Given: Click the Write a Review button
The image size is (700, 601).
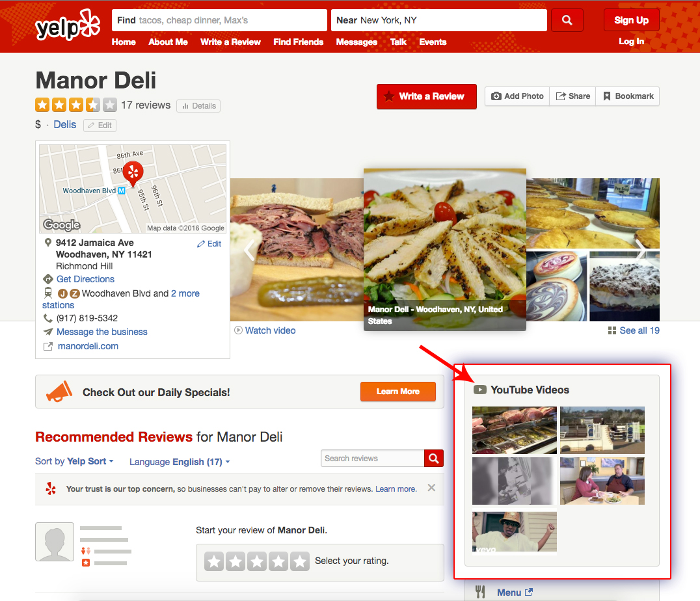Looking at the screenshot, I should click(426, 96).
